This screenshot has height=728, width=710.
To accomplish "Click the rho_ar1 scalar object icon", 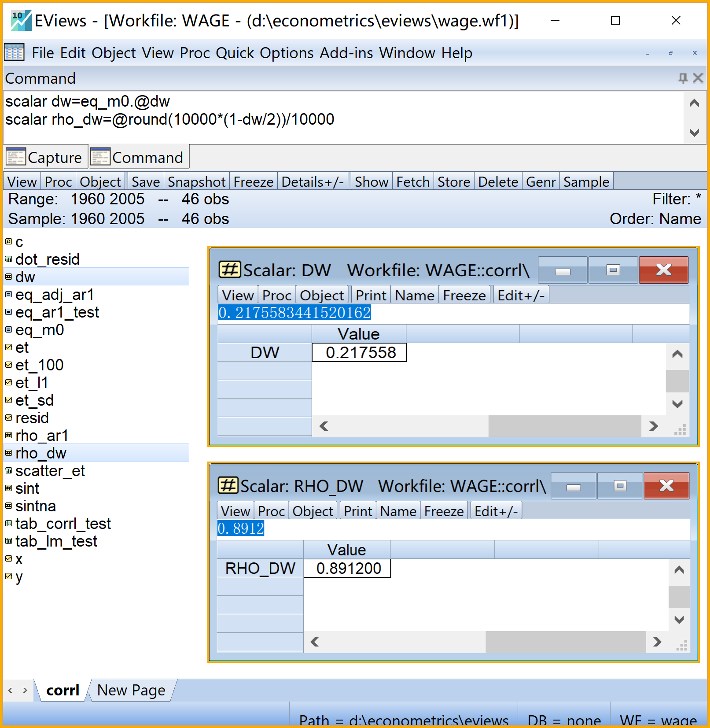I will click(x=8, y=435).
